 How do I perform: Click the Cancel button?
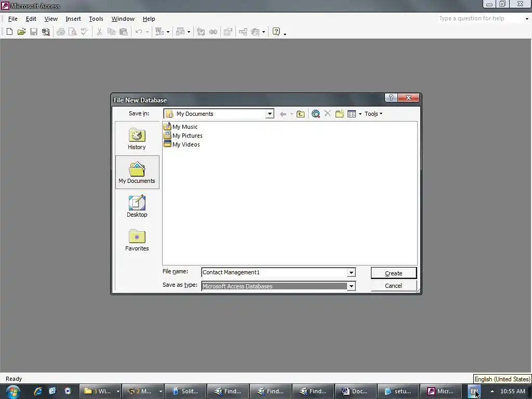pyautogui.click(x=394, y=286)
